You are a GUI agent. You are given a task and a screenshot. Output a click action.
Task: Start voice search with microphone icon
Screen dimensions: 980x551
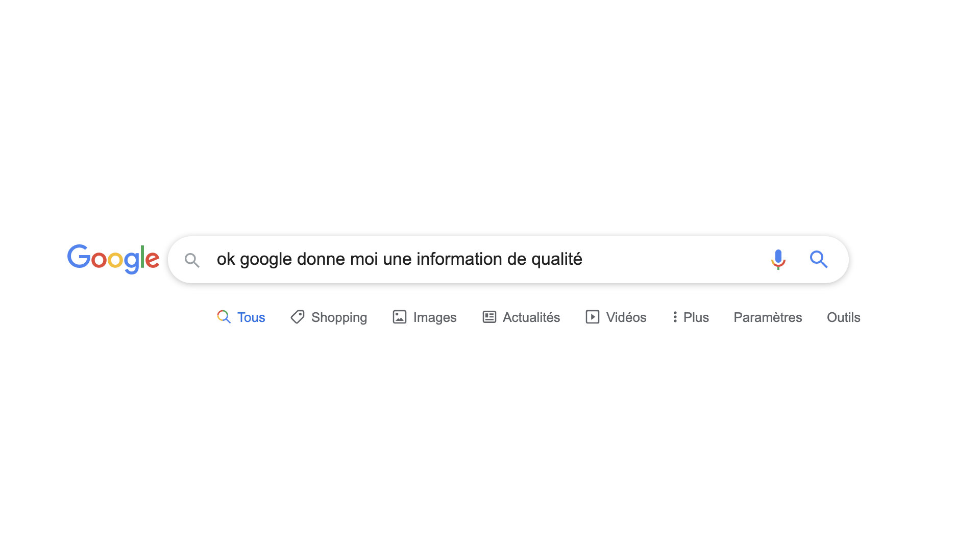778,259
